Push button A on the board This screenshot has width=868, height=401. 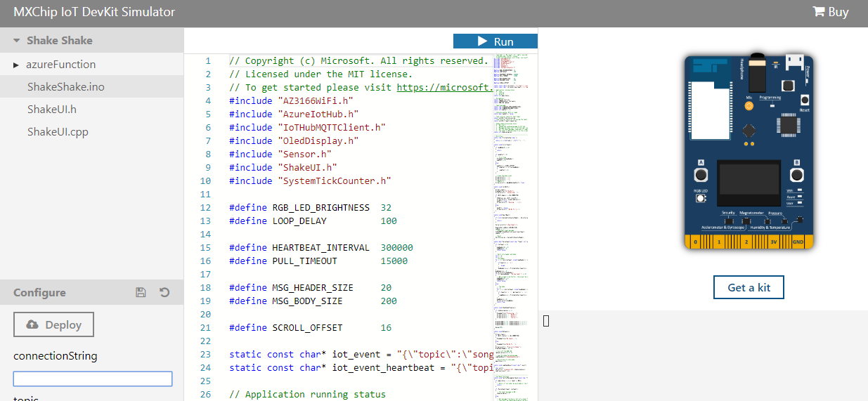click(701, 175)
